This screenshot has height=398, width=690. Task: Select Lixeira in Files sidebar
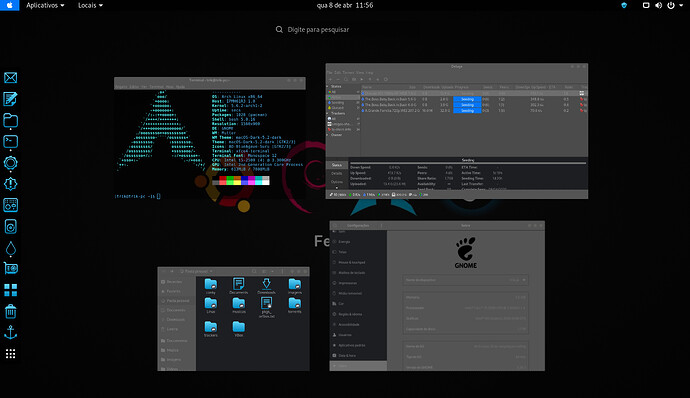coord(177,329)
